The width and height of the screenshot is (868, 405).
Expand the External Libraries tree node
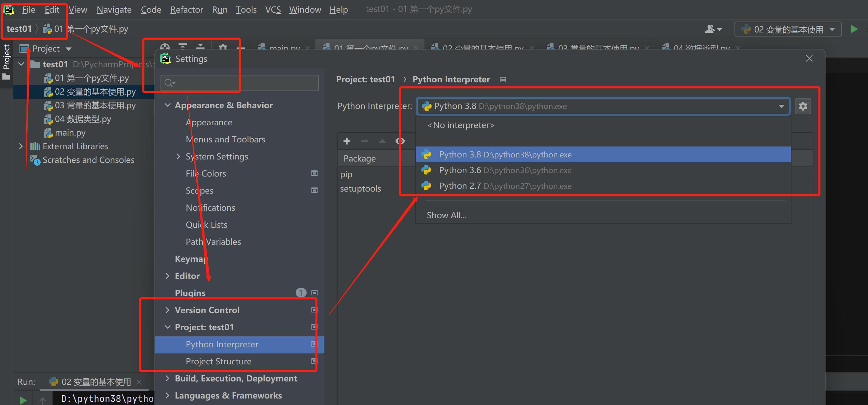(x=21, y=146)
